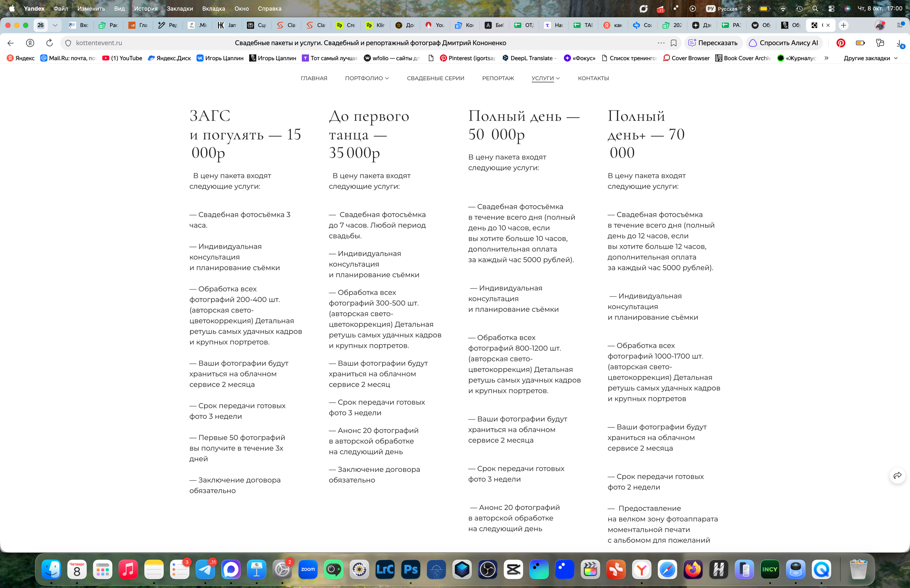The width and height of the screenshot is (910, 588).
Task: Open the КОНТАКТЫ page
Action: (593, 78)
